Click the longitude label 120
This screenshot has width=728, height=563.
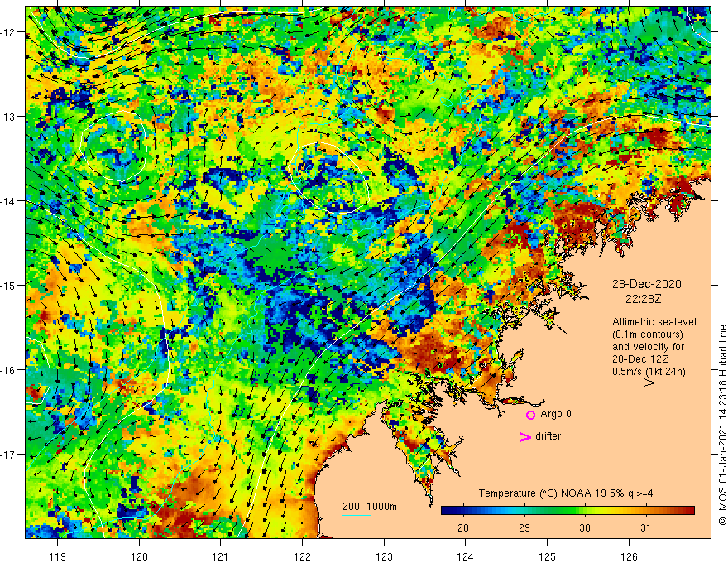tap(139, 556)
